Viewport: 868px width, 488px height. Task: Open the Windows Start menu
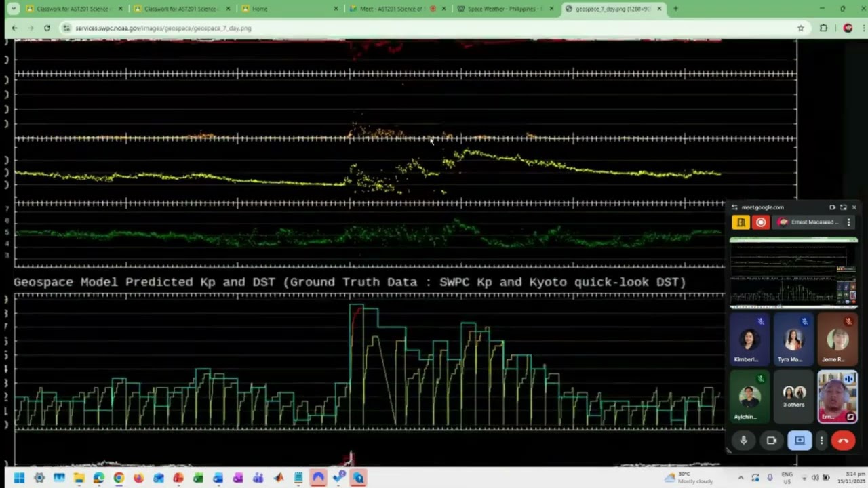[x=20, y=478]
